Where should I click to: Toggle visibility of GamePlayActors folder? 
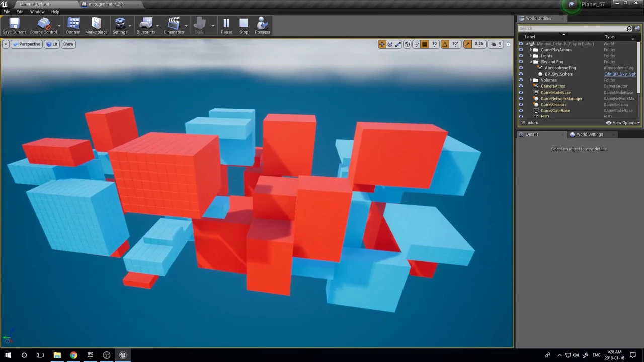(x=521, y=50)
